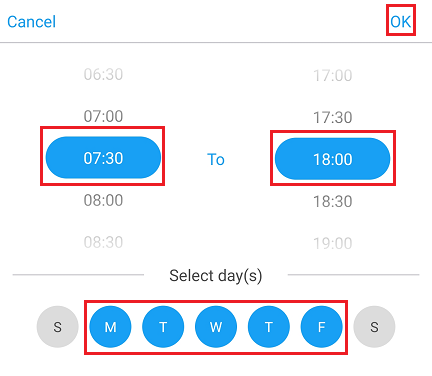Confirm schedule with OK
The image size is (432, 376).
[401, 22]
